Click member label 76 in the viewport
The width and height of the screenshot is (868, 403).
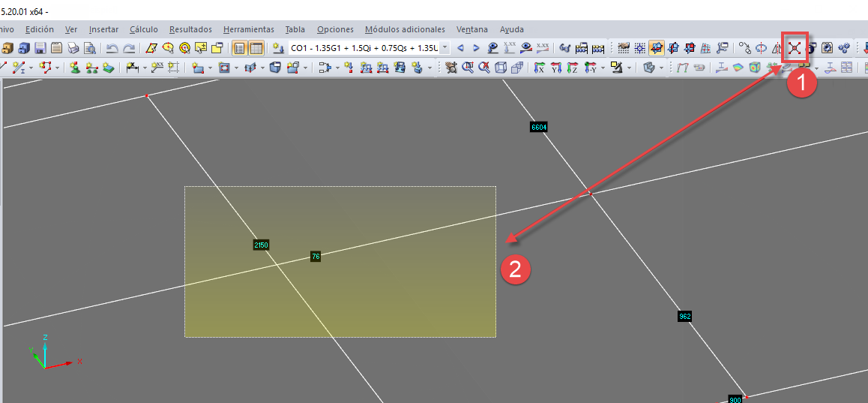[x=316, y=257]
